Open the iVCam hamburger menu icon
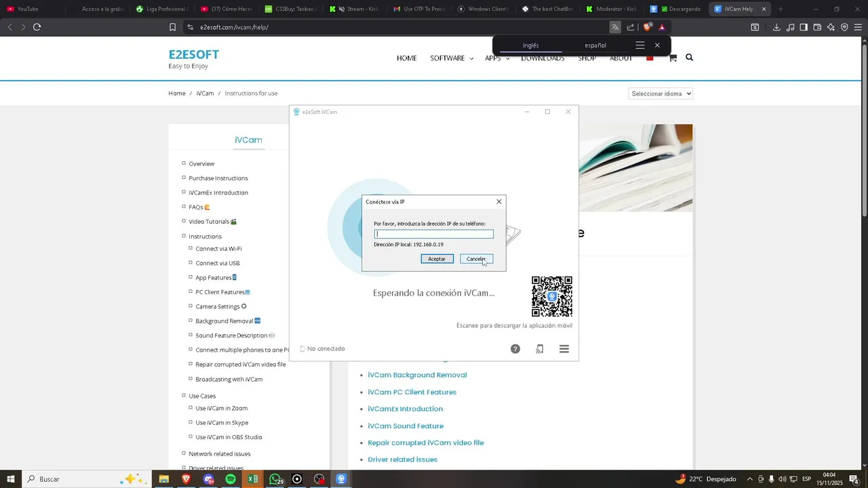Viewport: 868px width, 488px height. 564,349
